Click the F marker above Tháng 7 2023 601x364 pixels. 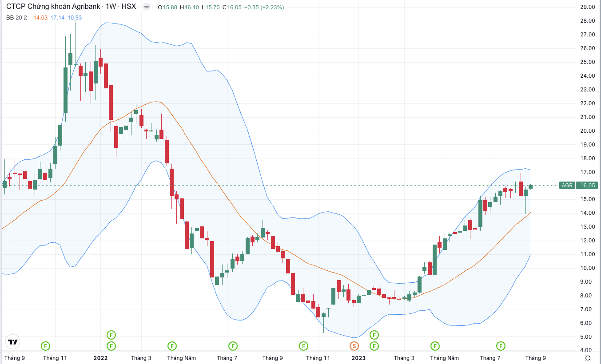tap(501, 345)
